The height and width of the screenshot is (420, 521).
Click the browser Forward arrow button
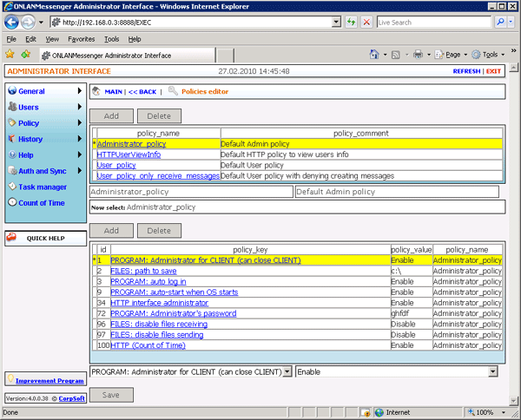[x=29, y=23]
